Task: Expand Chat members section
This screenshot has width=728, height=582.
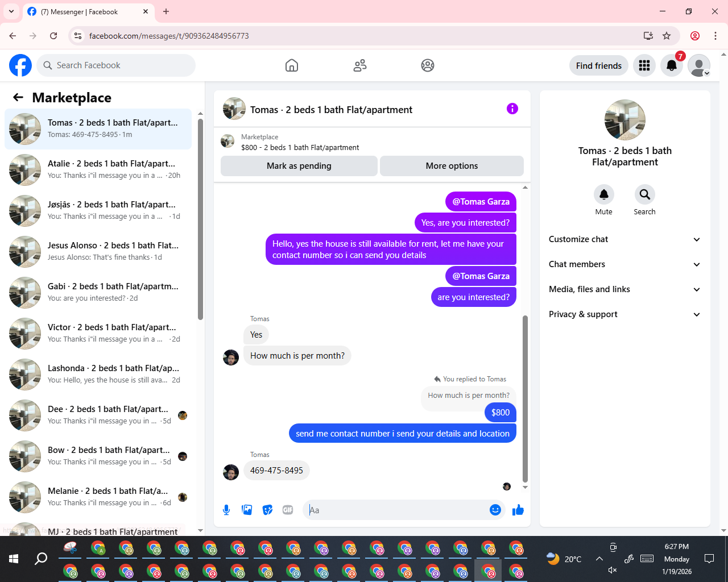Action: pyautogui.click(x=624, y=264)
